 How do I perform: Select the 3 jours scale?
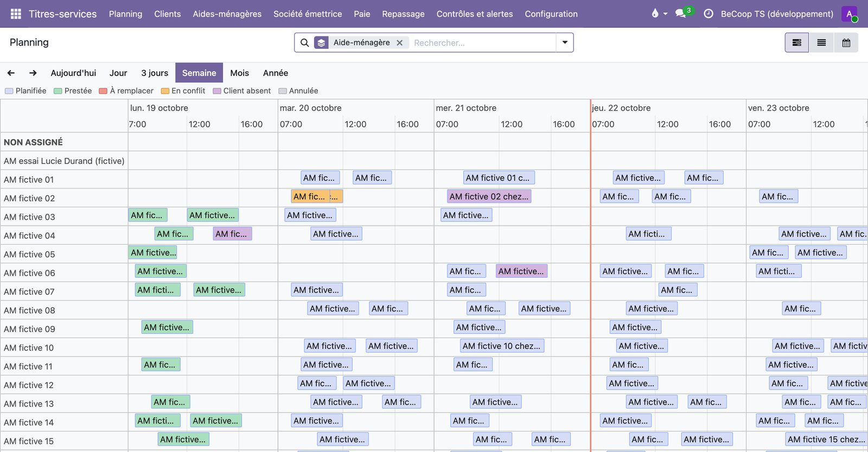(x=155, y=73)
